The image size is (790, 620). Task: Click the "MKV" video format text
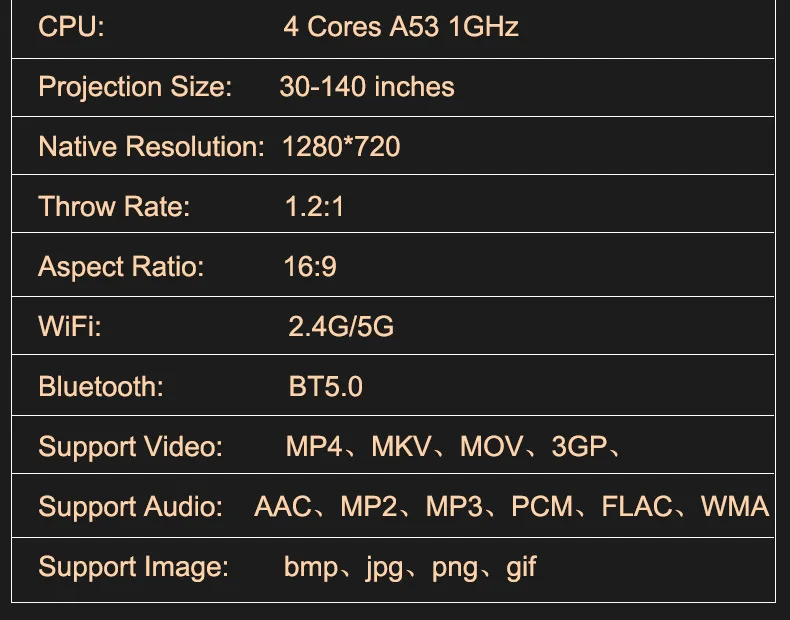[x=401, y=447]
